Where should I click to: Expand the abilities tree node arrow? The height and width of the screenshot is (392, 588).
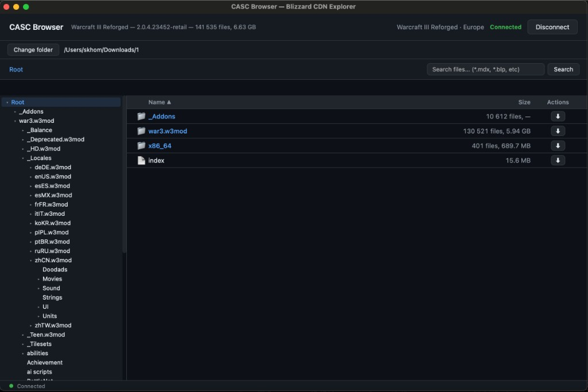(23, 354)
